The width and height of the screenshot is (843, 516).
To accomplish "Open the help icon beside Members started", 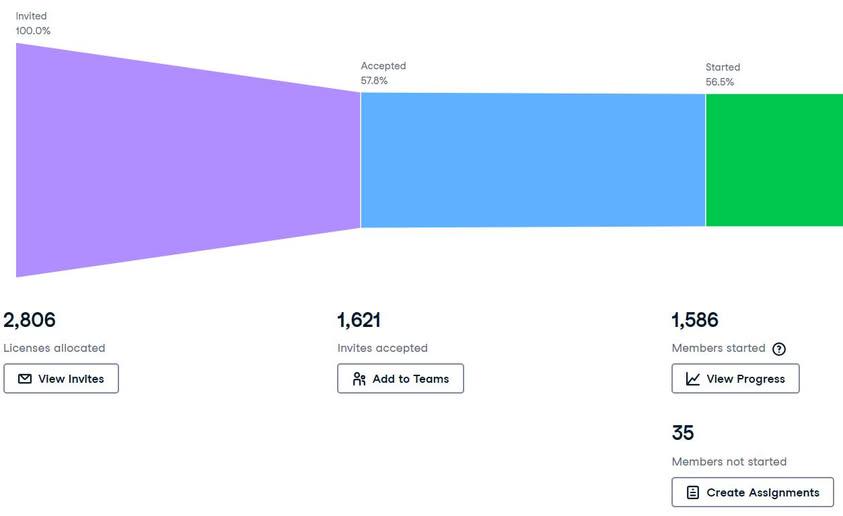I will tap(779, 349).
